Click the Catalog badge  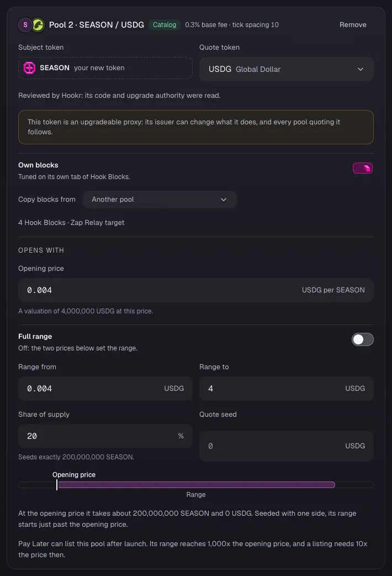(x=165, y=25)
